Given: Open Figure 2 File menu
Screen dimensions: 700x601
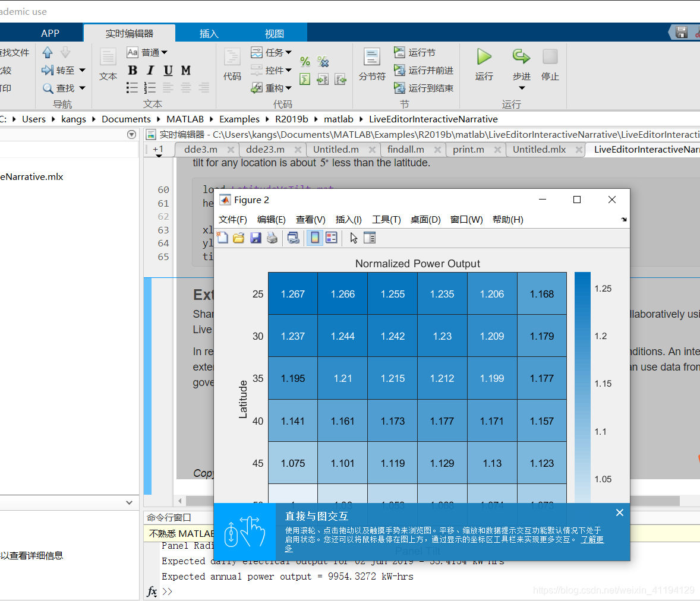Looking at the screenshot, I should coord(232,220).
